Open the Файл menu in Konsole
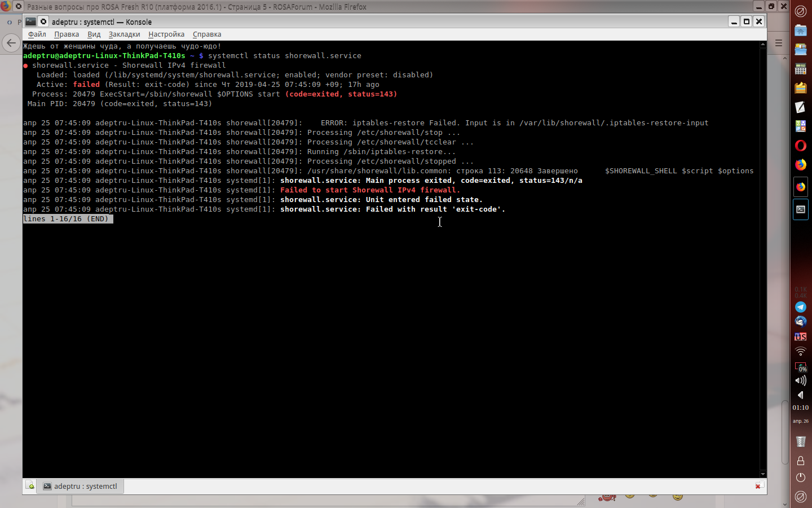Image resolution: width=812 pixels, height=508 pixels. click(x=37, y=34)
